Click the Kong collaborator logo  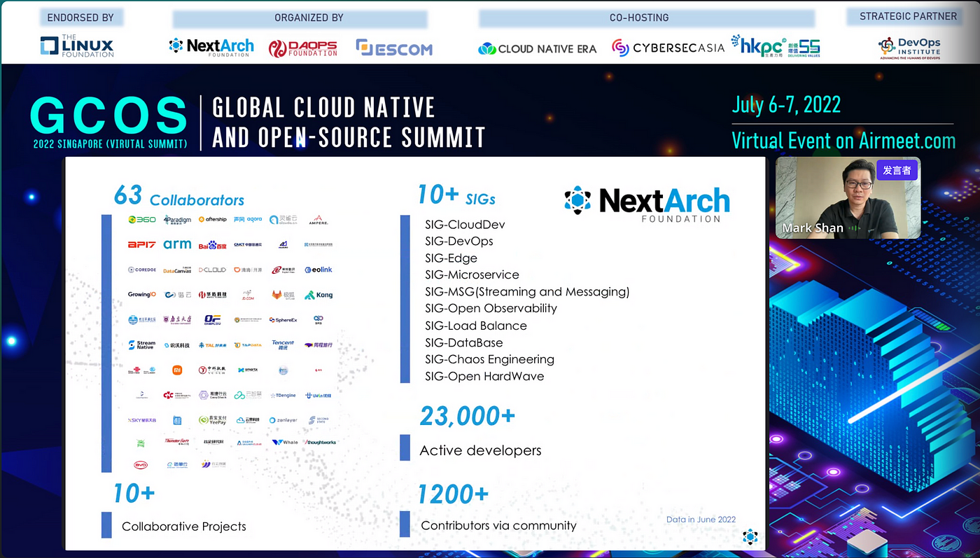coord(319,295)
